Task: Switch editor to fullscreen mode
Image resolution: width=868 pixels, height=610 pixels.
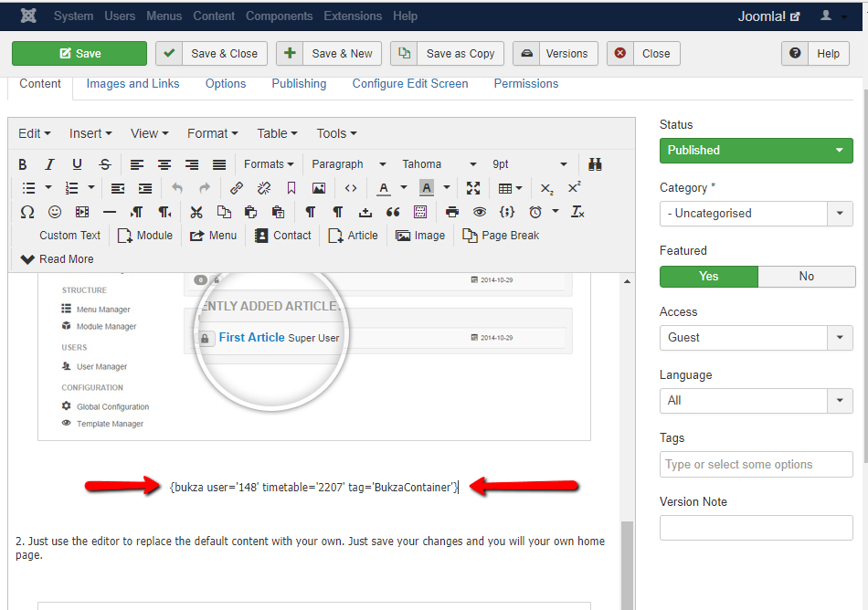Action: click(473, 188)
